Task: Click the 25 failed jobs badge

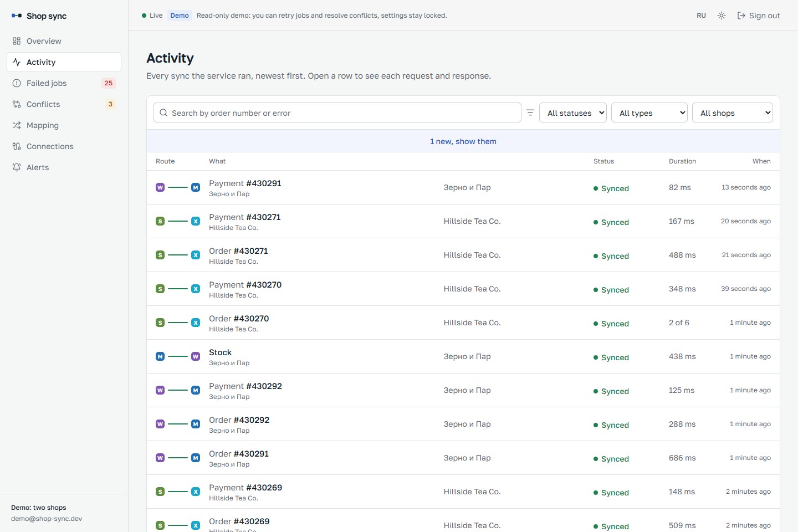Action: (109, 83)
